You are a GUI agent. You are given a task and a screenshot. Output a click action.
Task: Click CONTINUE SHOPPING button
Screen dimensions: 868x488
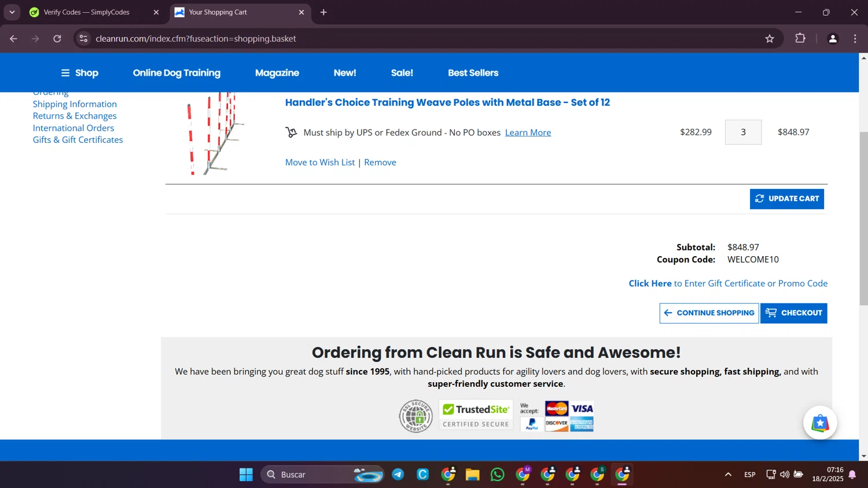(x=709, y=313)
